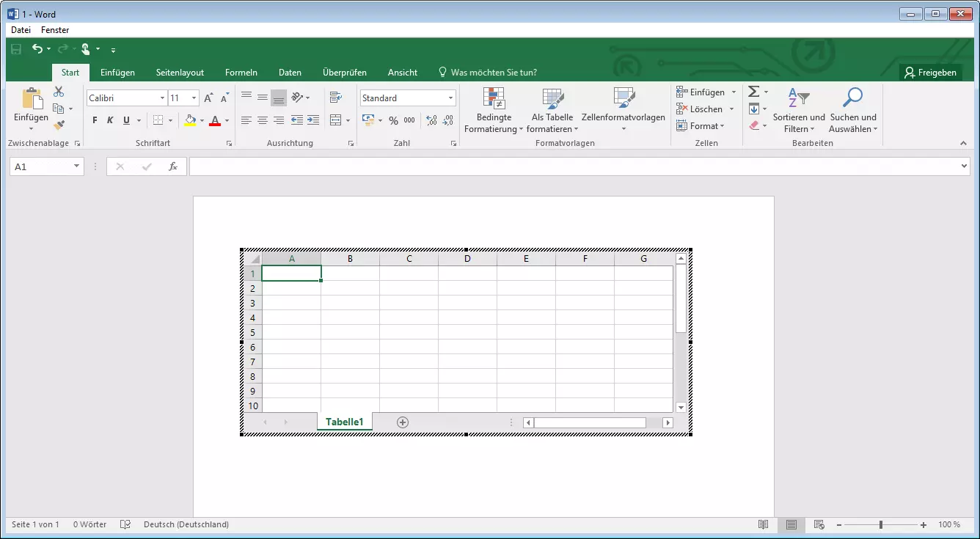This screenshot has width=980, height=539.
Task: Add a new sheet with plus icon
Action: click(402, 422)
